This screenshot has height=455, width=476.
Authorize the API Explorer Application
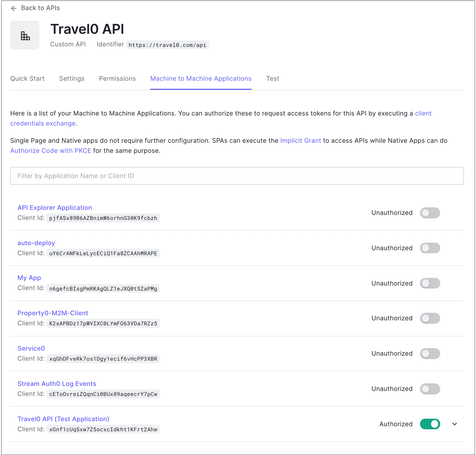430,213
